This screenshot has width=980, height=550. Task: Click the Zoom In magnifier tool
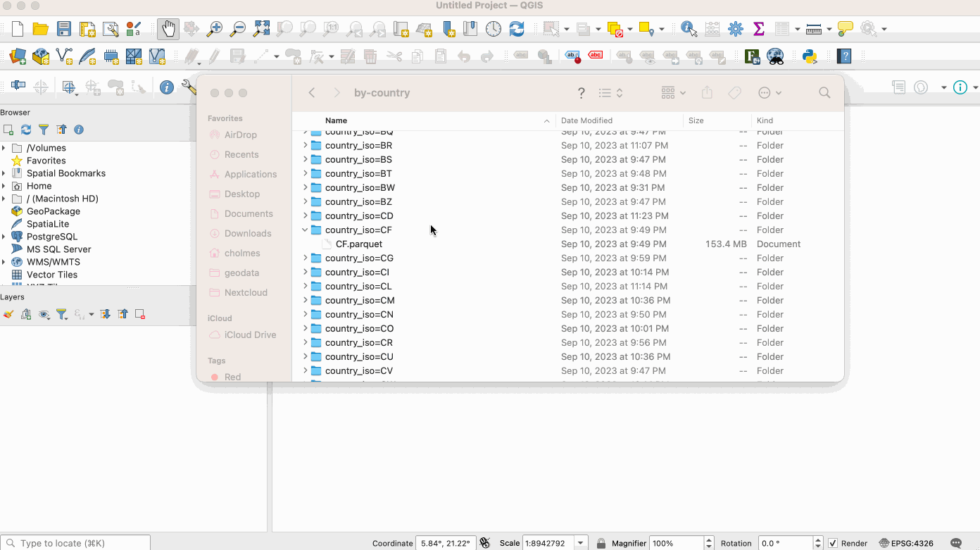(x=214, y=29)
